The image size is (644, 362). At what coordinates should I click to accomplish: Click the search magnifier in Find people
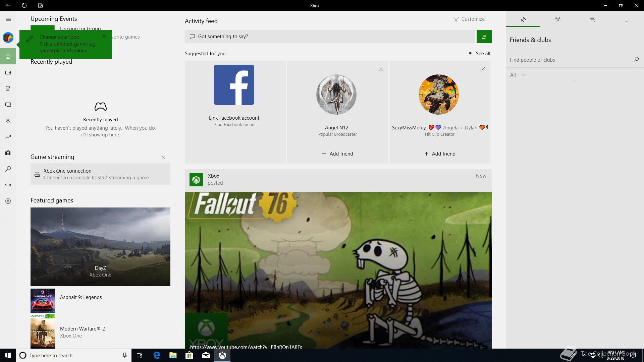636,60
